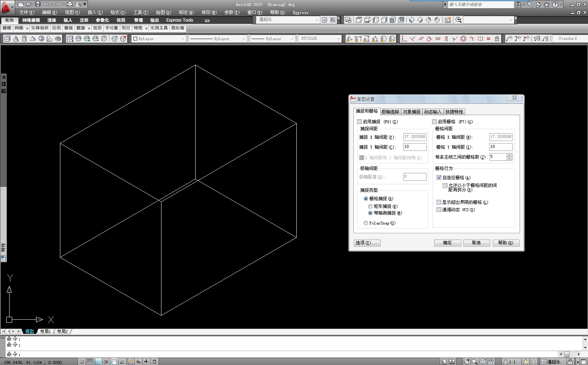This screenshot has width=588, height=365.
Task: Click the 确定 button in 草图设置 dialog
Action: [448, 243]
